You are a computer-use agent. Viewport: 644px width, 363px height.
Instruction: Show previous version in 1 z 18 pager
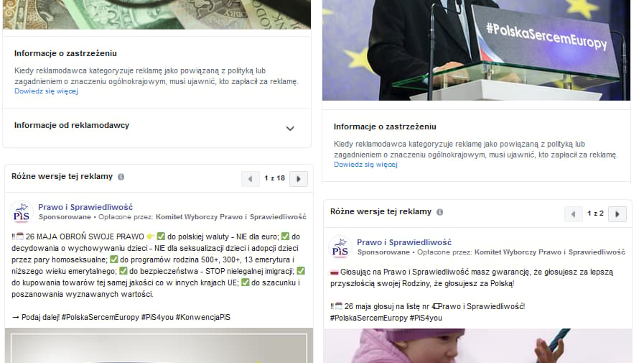coord(250,179)
